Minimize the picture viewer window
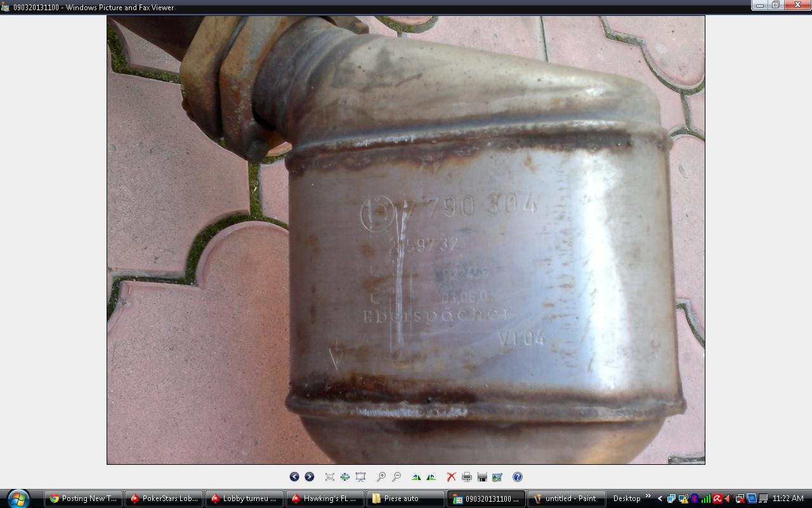Image resolution: width=812 pixels, height=508 pixels. point(760,5)
